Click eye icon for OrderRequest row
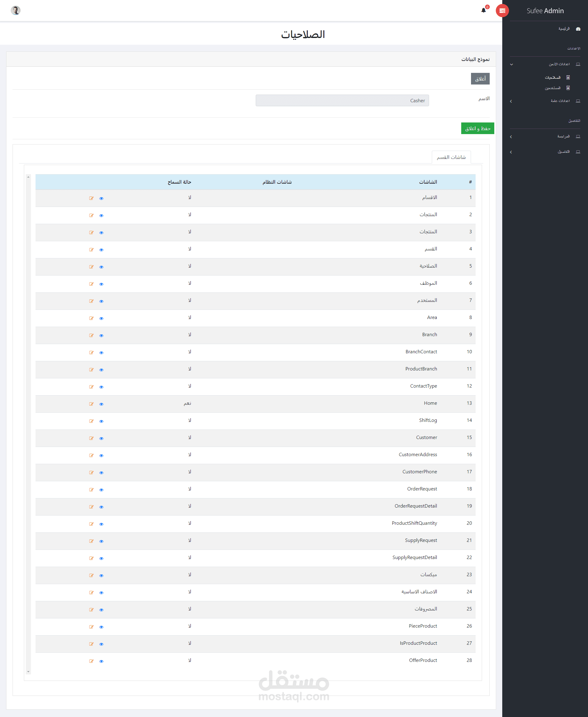The image size is (588, 717). [x=101, y=490]
